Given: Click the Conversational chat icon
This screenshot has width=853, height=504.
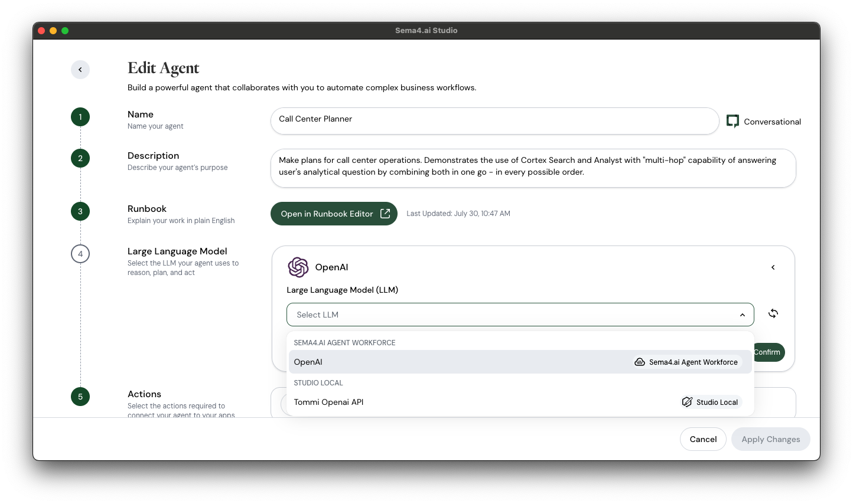Looking at the screenshot, I should 732,122.
